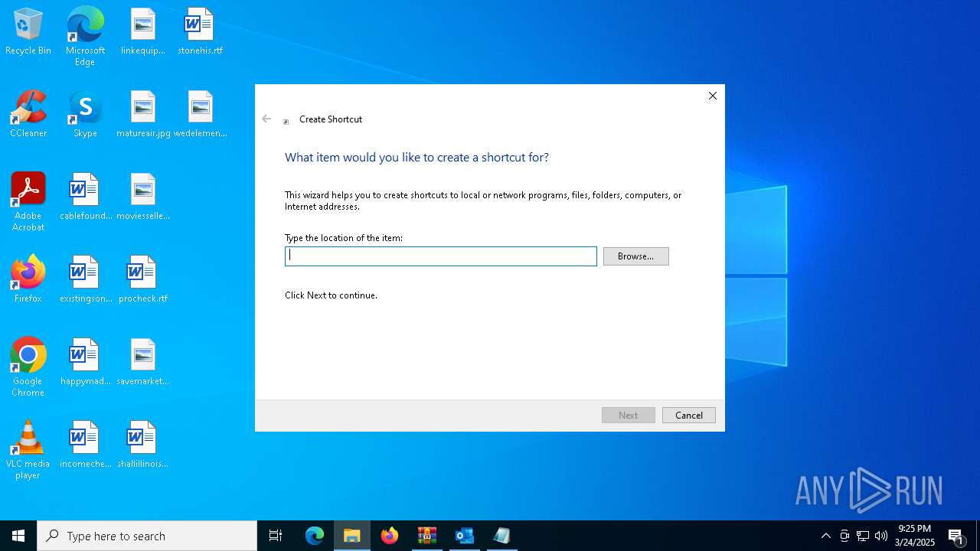
Task: Select the moviesselle image file icon
Action: [x=143, y=197]
